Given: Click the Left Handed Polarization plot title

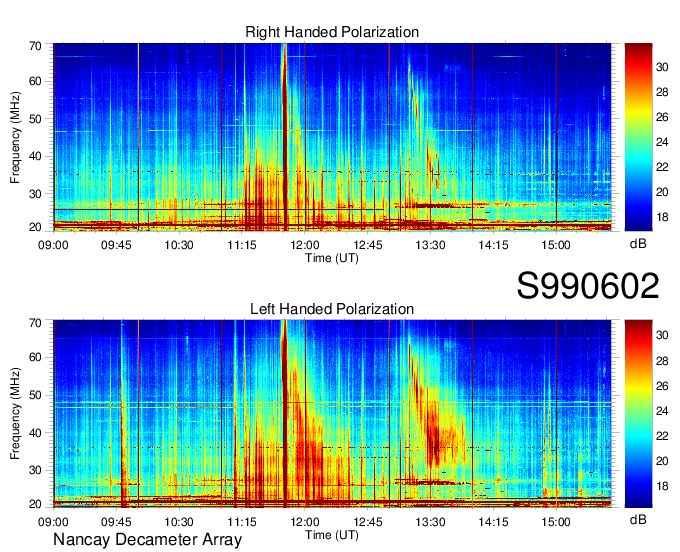Looking at the screenshot, I should pos(332,309).
